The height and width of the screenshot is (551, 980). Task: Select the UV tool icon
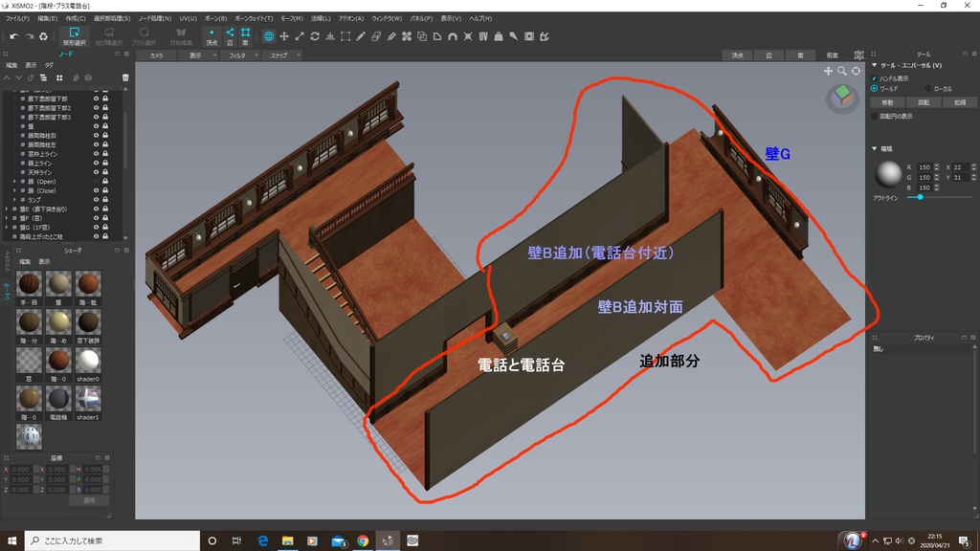[483, 36]
